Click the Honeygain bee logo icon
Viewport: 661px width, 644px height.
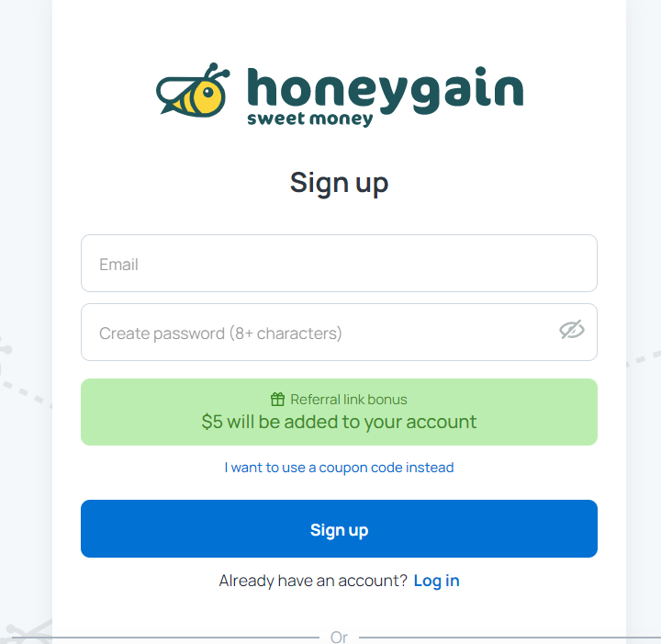click(x=193, y=90)
